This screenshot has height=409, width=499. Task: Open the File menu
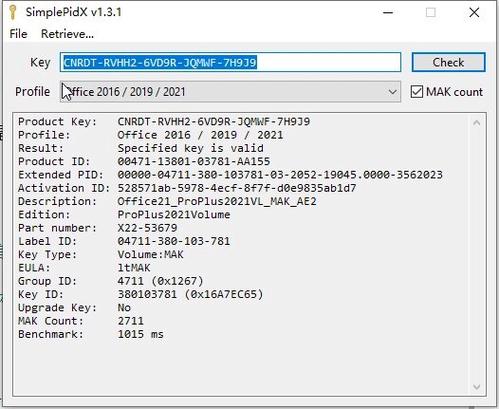pyautogui.click(x=18, y=34)
